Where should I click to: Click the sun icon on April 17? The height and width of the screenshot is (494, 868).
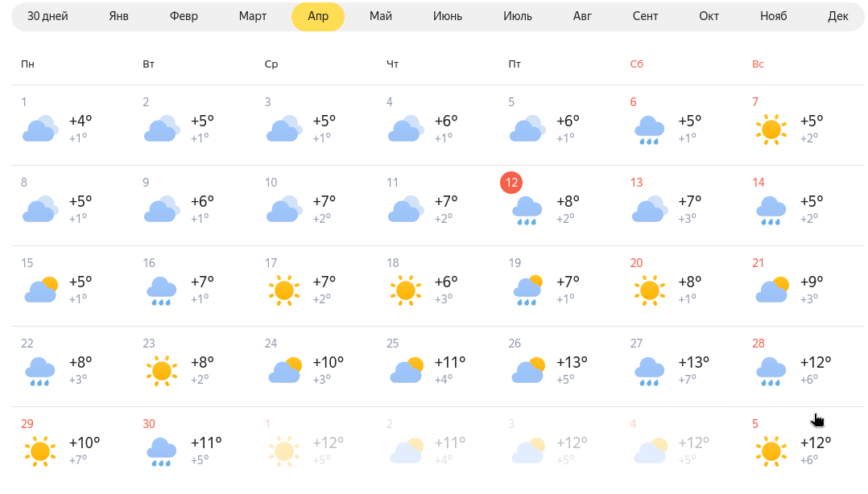pos(284,290)
